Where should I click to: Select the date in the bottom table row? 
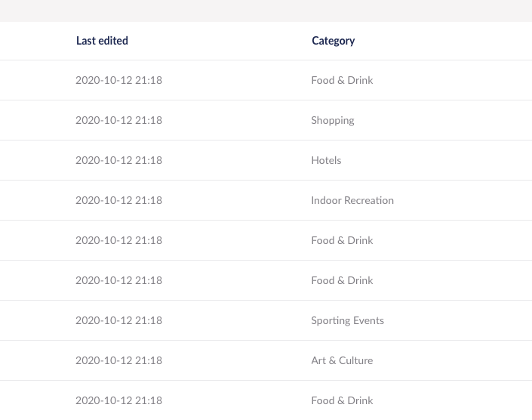[x=118, y=400]
